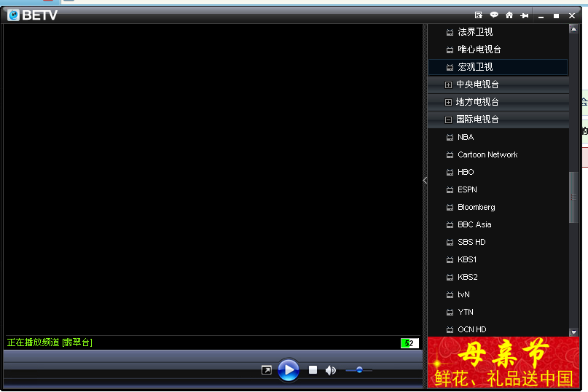The width and height of the screenshot is (588, 392).
Task: Expand the 中央电视台 category
Action: (448, 85)
